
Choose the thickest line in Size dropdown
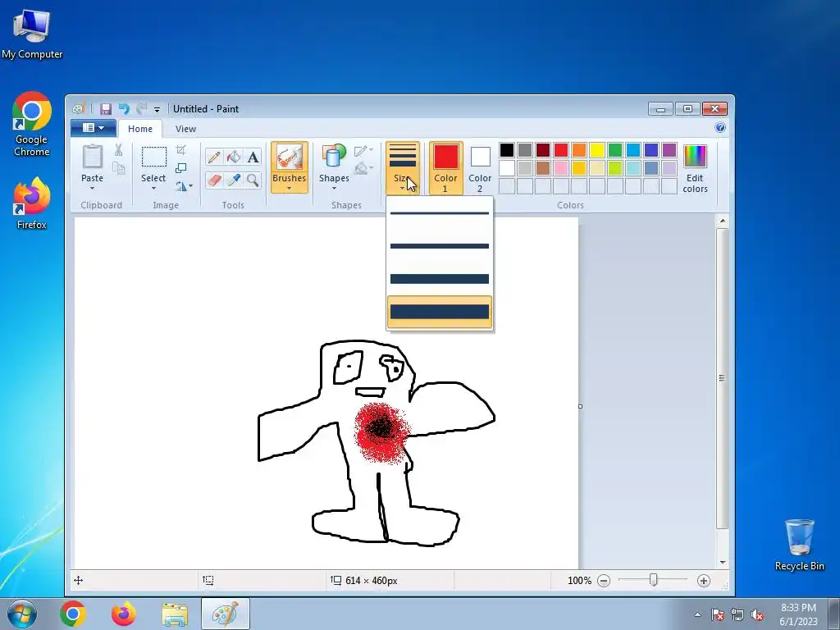point(440,312)
